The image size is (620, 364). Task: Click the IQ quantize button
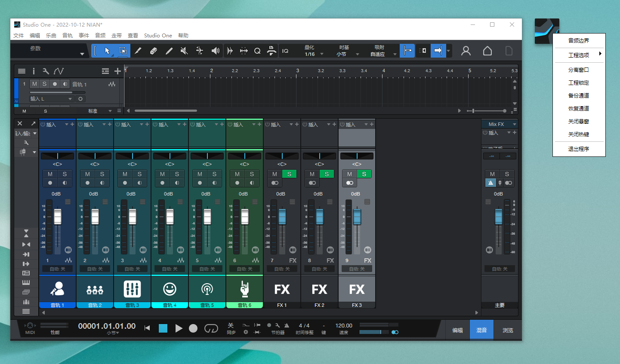click(285, 51)
